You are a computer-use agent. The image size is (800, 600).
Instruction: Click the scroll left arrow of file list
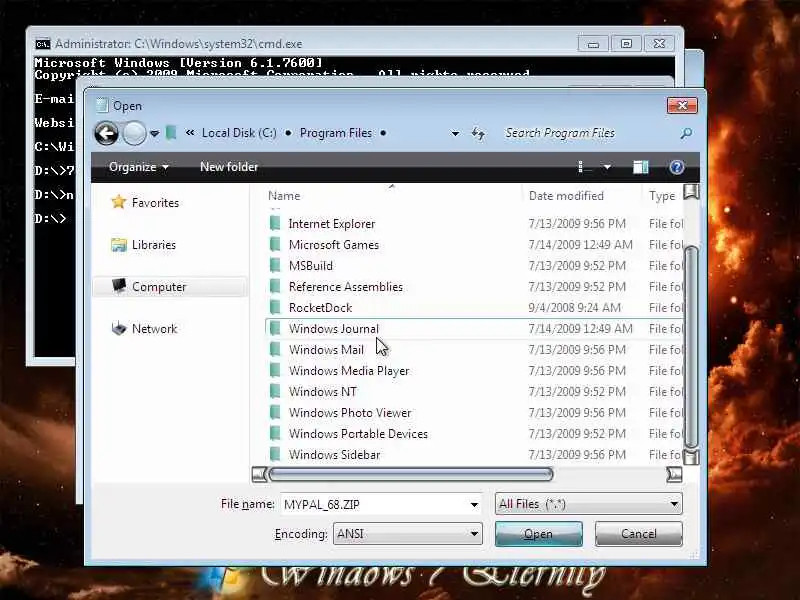(260, 474)
